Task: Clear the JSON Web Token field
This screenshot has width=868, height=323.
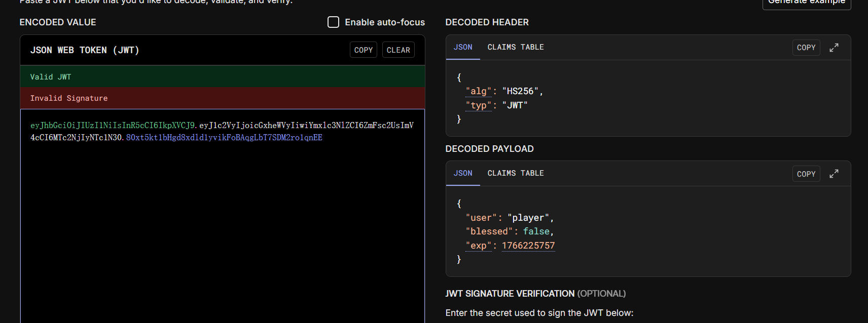Action: point(399,50)
